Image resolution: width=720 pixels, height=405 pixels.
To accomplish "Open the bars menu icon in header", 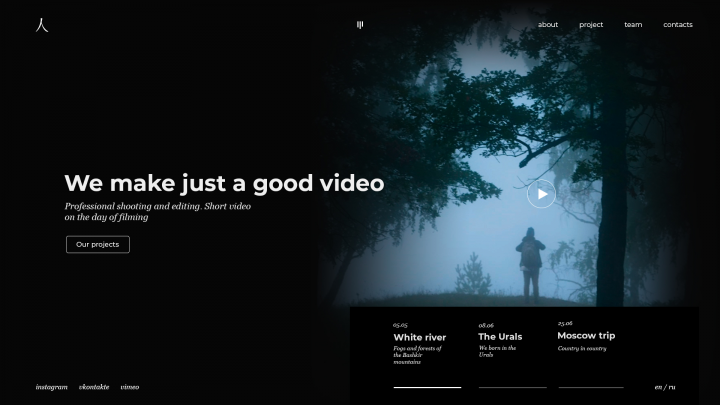I will 360,25.
